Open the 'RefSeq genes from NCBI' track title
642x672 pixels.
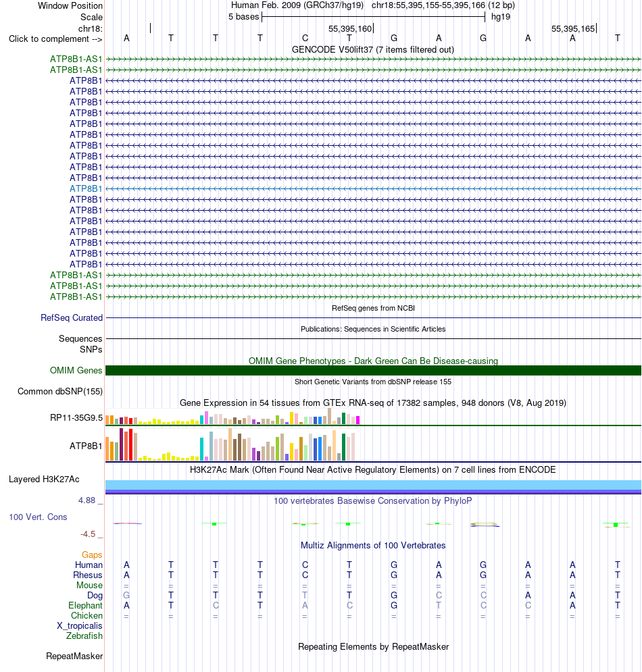coord(373,308)
